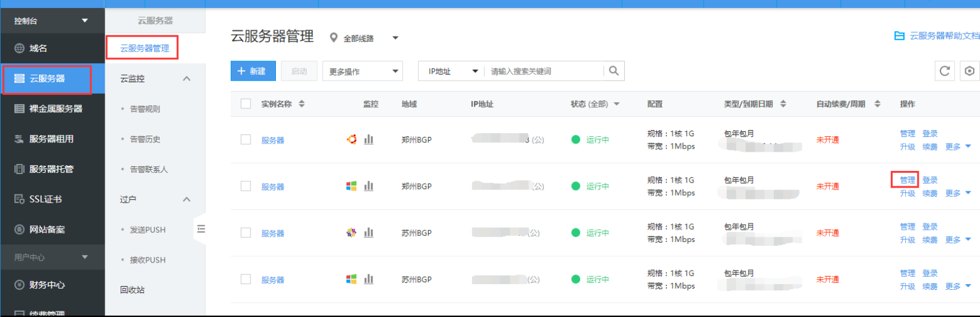Click the Ubuntu OS icon in first row
This screenshot has width=980, height=317.
[x=351, y=139]
